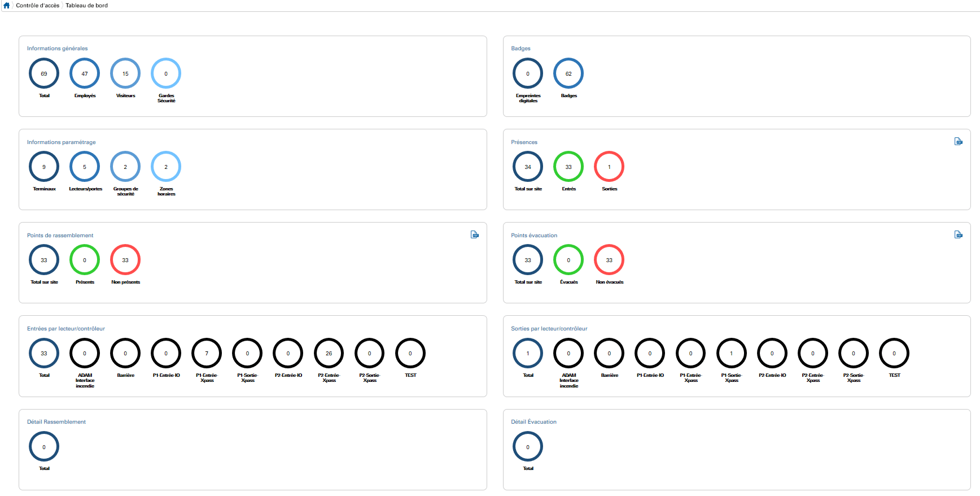Select the Gardes Sécurité circle
Viewport: 980px width, 496px height.
tap(166, 73)
